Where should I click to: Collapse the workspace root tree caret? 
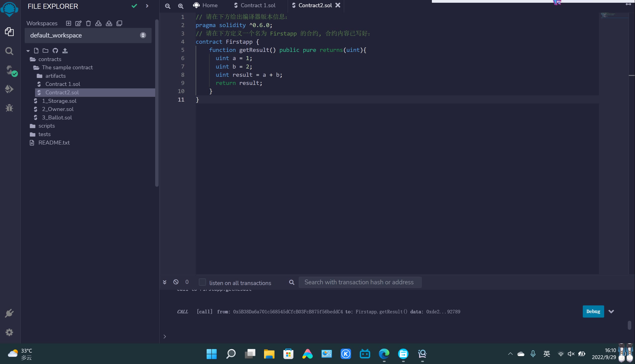[x=28, y=51]
